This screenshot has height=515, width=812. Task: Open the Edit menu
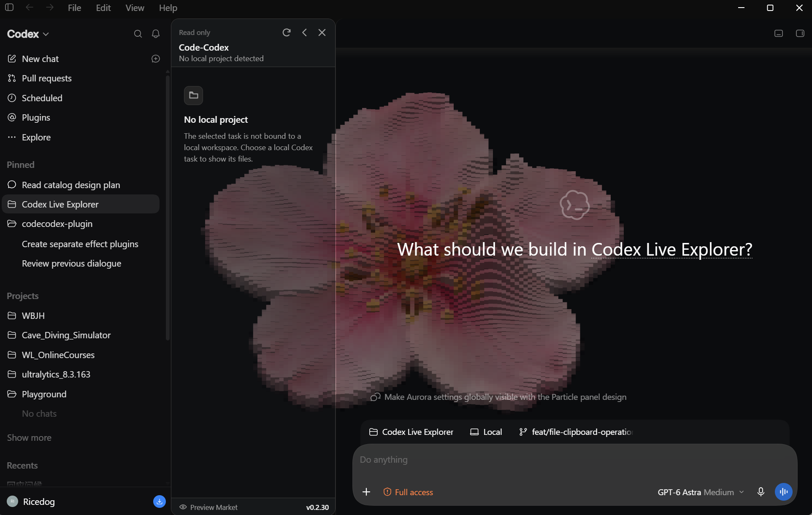103,8
